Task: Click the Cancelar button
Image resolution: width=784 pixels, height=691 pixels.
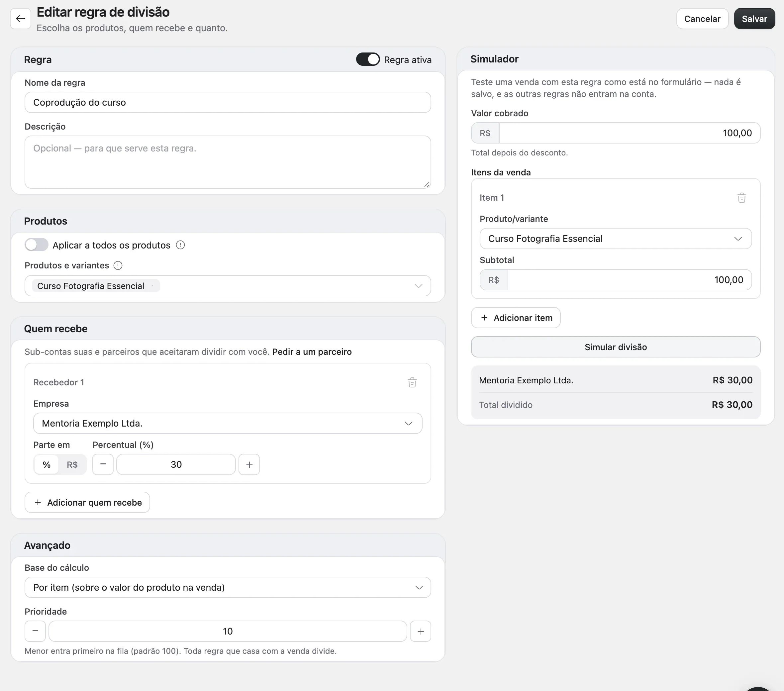Action: pos(702,19)
